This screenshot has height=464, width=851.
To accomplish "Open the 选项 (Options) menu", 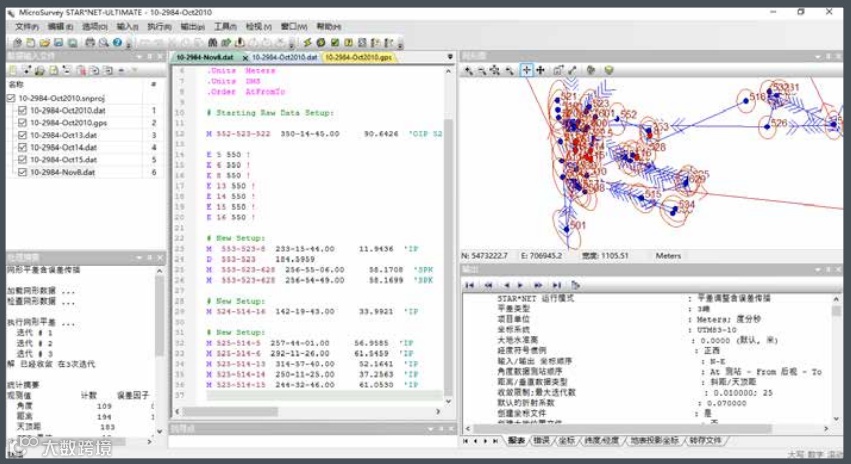I will tap(94, 27).
